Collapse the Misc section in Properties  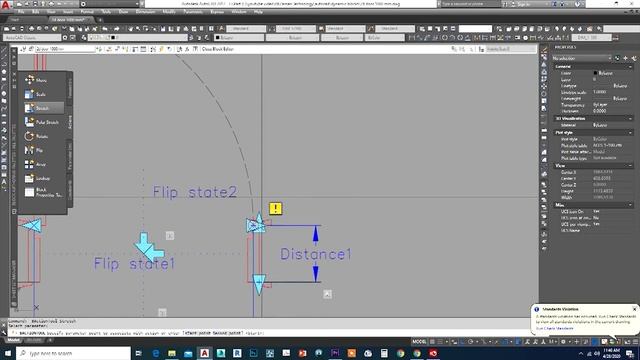(630, 205)
